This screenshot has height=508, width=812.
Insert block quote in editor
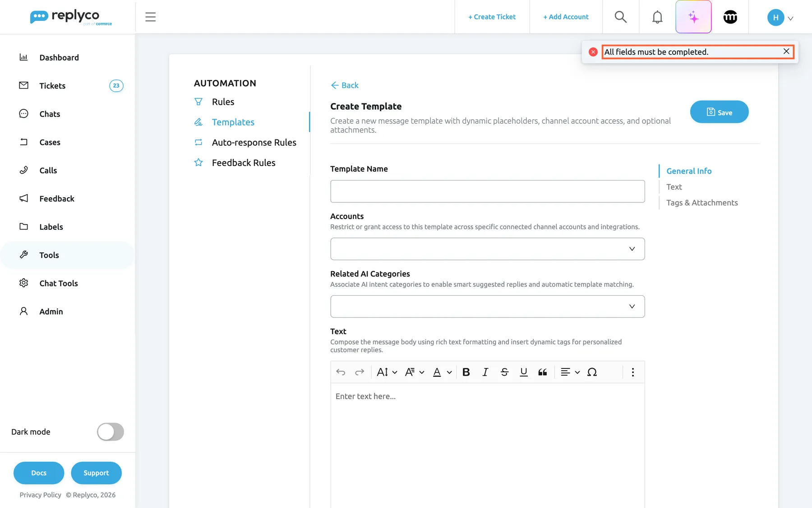542,372
